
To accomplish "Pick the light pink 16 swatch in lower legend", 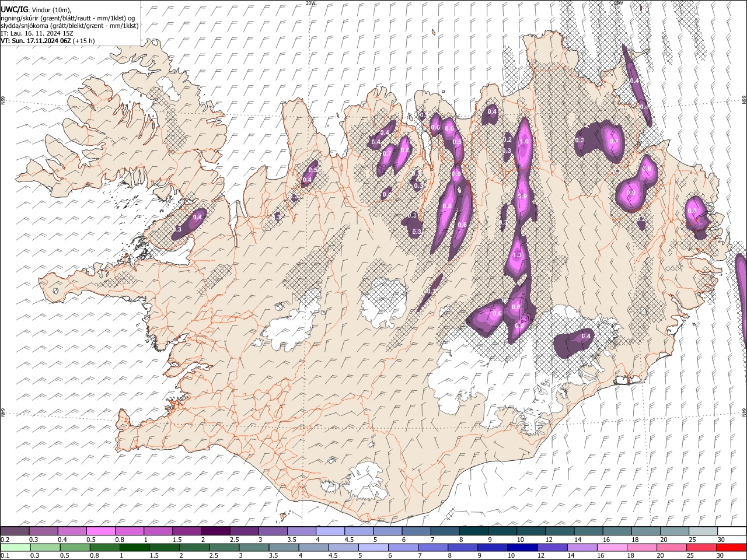I will [612, 548].
